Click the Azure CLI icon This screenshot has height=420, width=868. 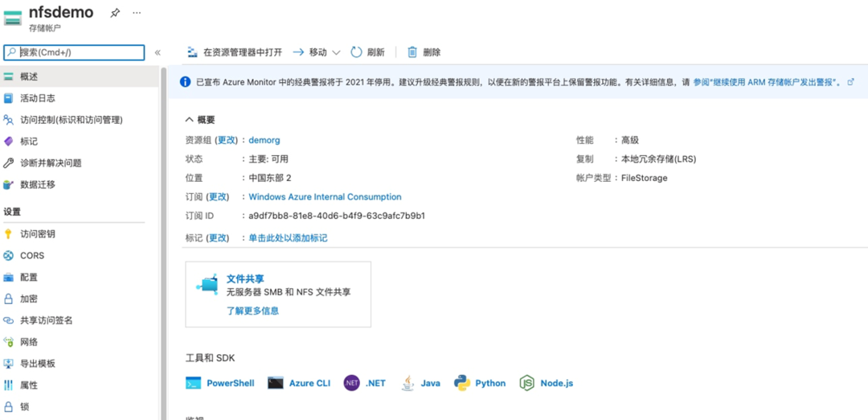click(x=275, y=383)
